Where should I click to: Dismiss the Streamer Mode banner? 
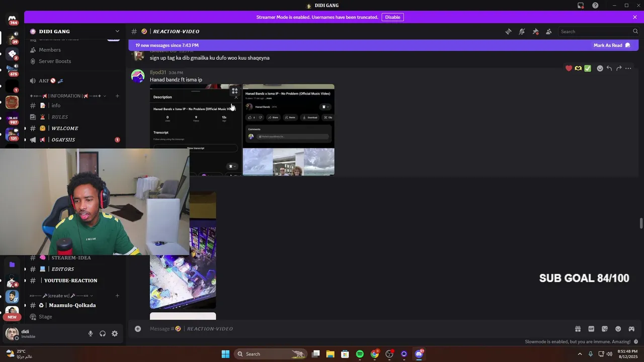(635, 17)
